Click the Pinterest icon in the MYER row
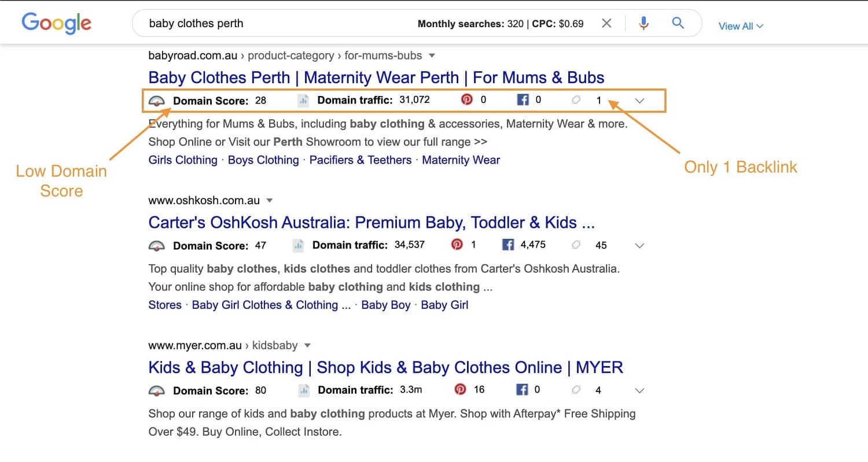 [460, 389]
